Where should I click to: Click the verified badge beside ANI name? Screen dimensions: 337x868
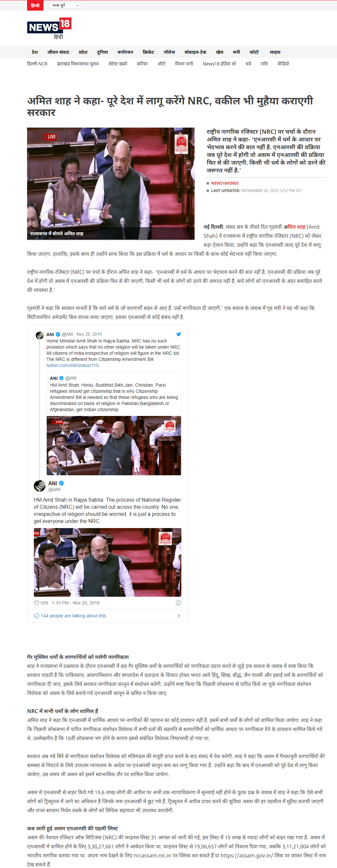click(x=61, y=483)
